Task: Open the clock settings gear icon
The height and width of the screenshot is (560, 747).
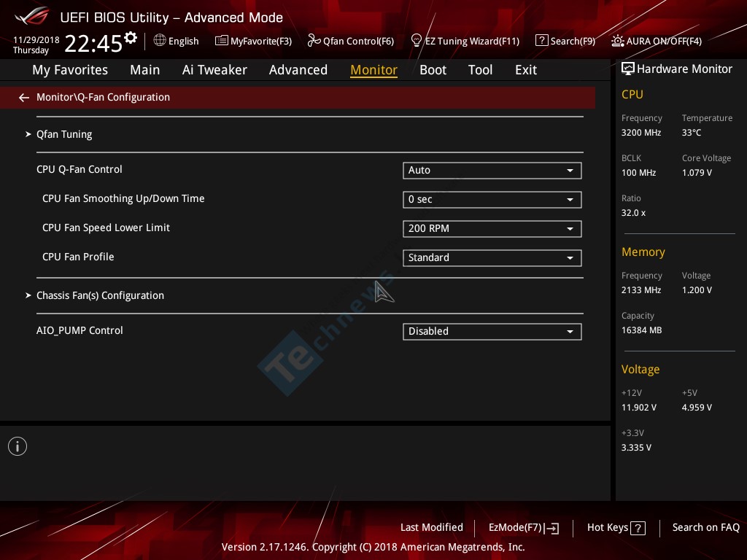Action: (131, 37)
